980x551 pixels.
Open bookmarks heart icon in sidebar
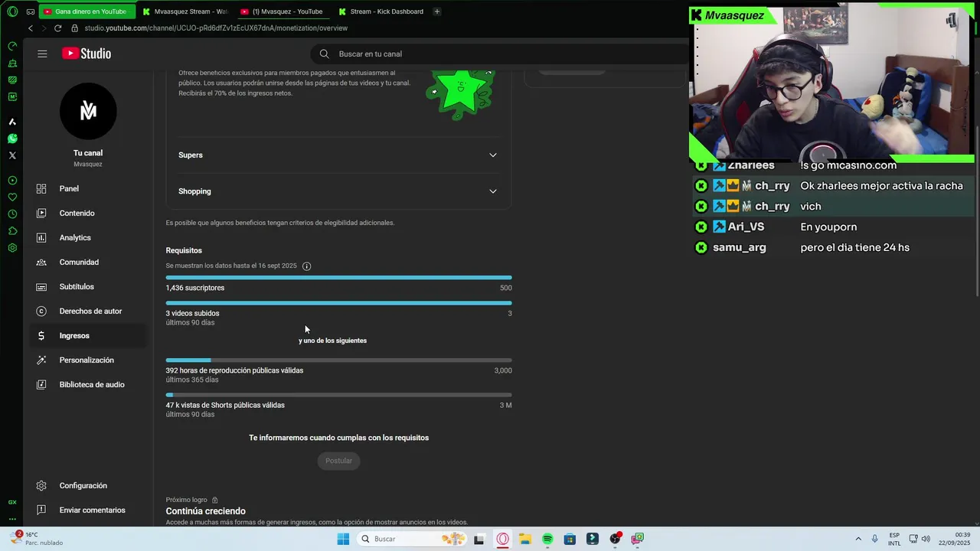pyautogui.click(x=12, y=197)
